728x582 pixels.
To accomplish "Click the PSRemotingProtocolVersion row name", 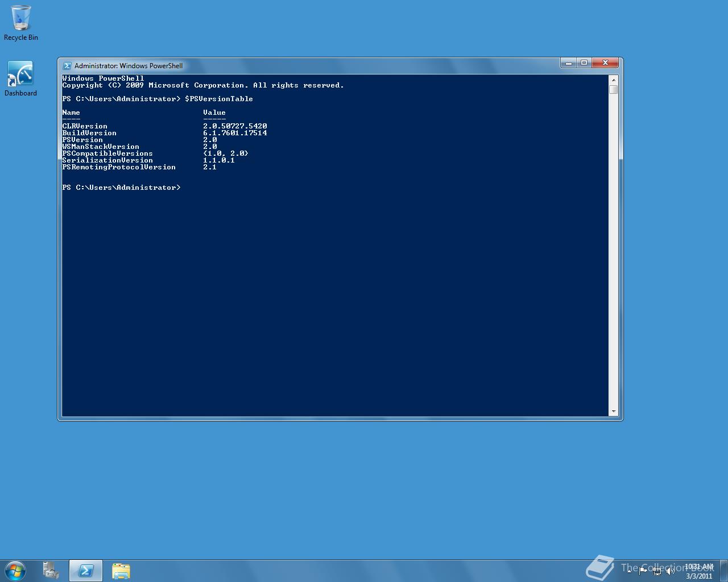I will pos(119,167).
